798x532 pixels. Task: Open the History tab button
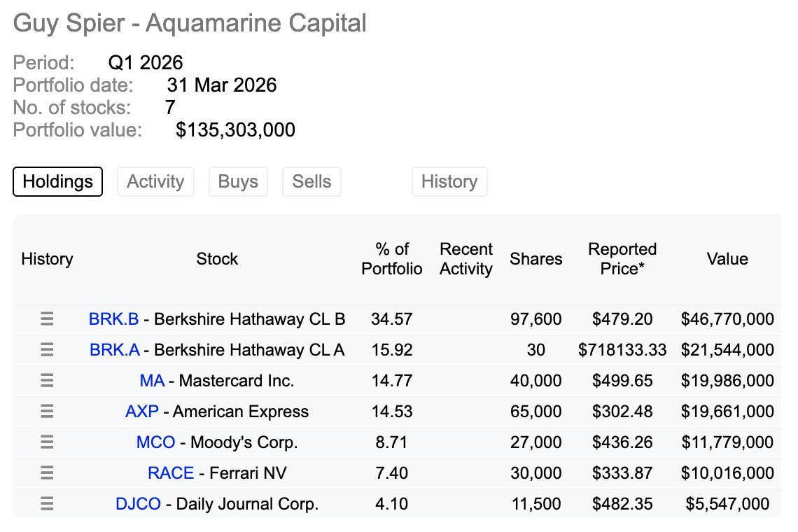point(449,181)
